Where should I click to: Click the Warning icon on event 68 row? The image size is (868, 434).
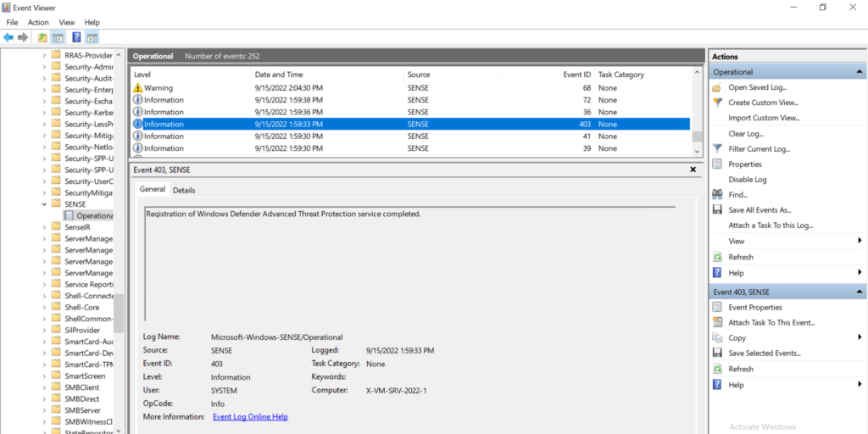coord(138,87)
